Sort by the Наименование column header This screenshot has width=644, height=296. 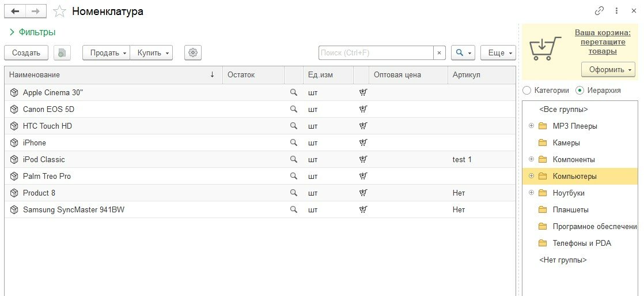click(x=113, y=75)
